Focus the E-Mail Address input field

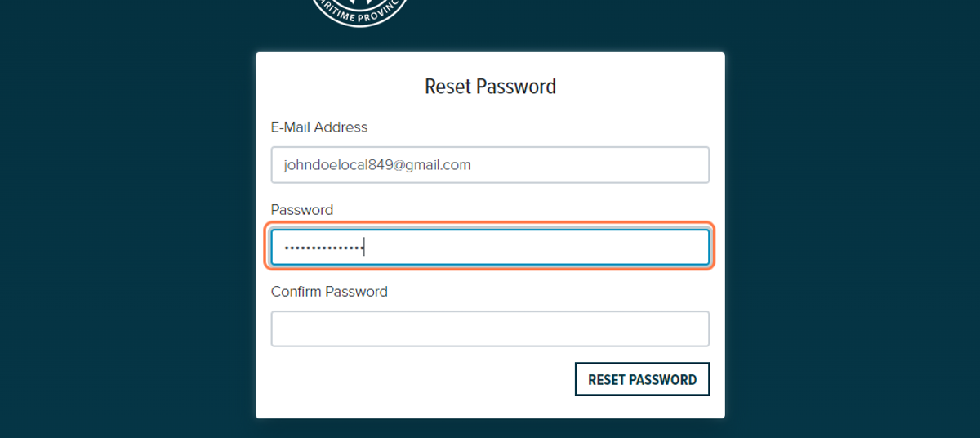[x=490, y=165]
